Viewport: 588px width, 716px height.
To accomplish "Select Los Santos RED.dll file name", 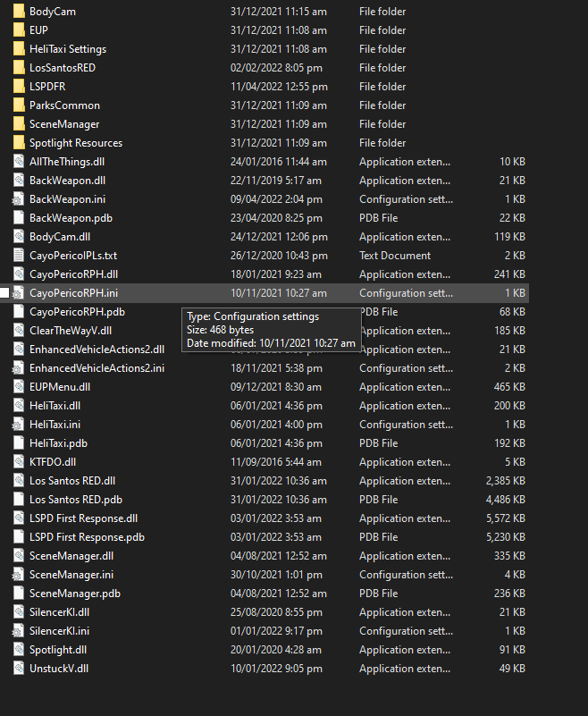I will pyautogui.click(x=72, y=480).
